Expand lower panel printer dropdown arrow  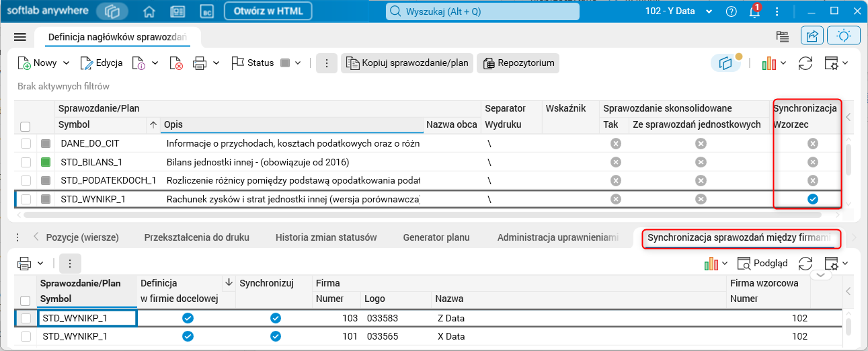tap(40, 263)
